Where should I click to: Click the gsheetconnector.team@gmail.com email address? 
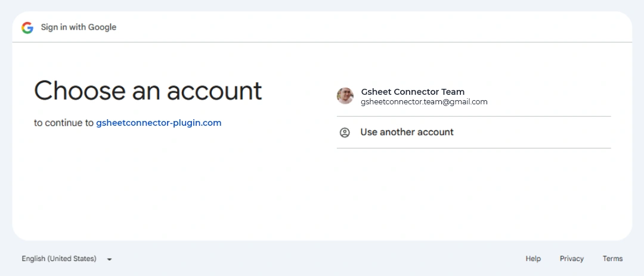[424, 102]
